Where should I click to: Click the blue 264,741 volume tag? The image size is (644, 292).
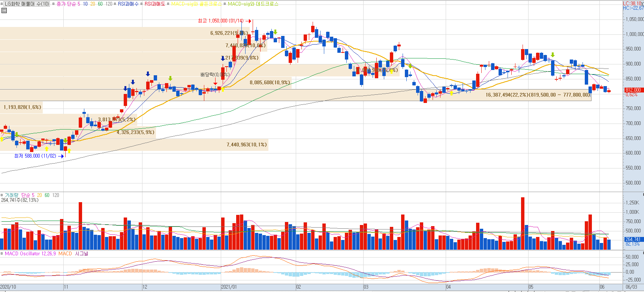pyautogui.click(x=633, y=239)
